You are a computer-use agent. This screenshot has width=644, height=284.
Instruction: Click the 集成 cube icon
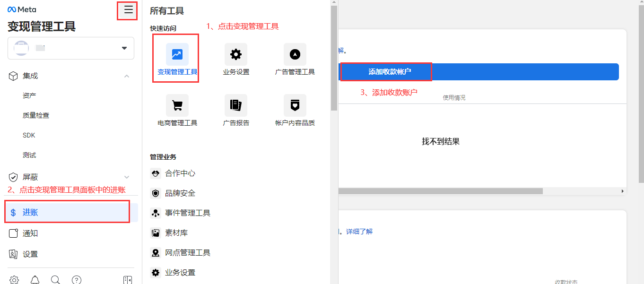coord(14,76)
